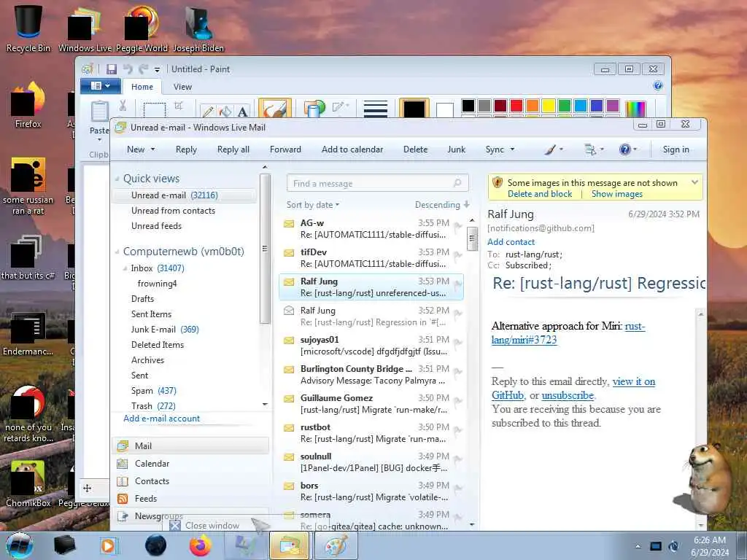Open Edit colors rainbow icon in Paint
This screenshot has height=560, width=747.
pos(636,109)
